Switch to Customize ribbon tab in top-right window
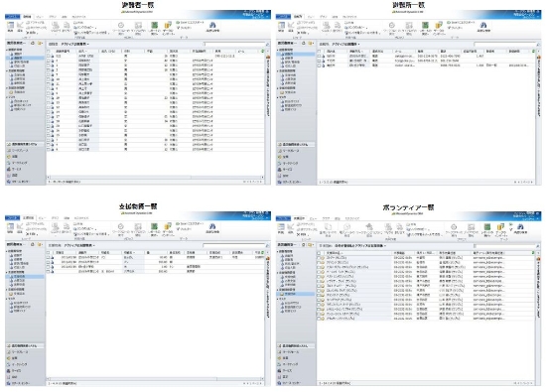The width and height of the screenshot is (546, 392). click(x=349, y=17)
